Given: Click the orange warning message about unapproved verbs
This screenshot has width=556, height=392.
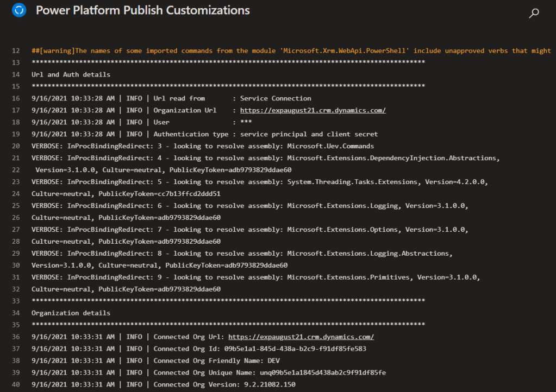Looking at the screenshot, I should (291, 50).
